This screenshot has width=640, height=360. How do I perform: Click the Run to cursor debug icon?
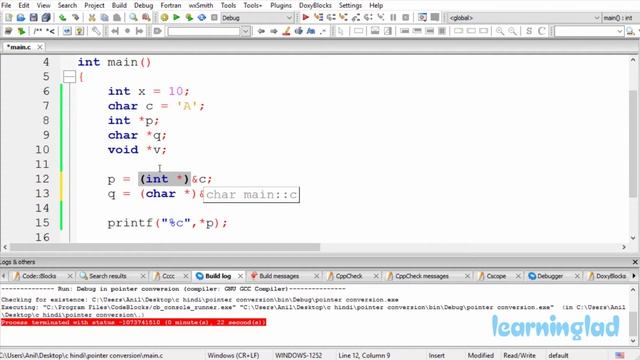[x=318, y=18]
